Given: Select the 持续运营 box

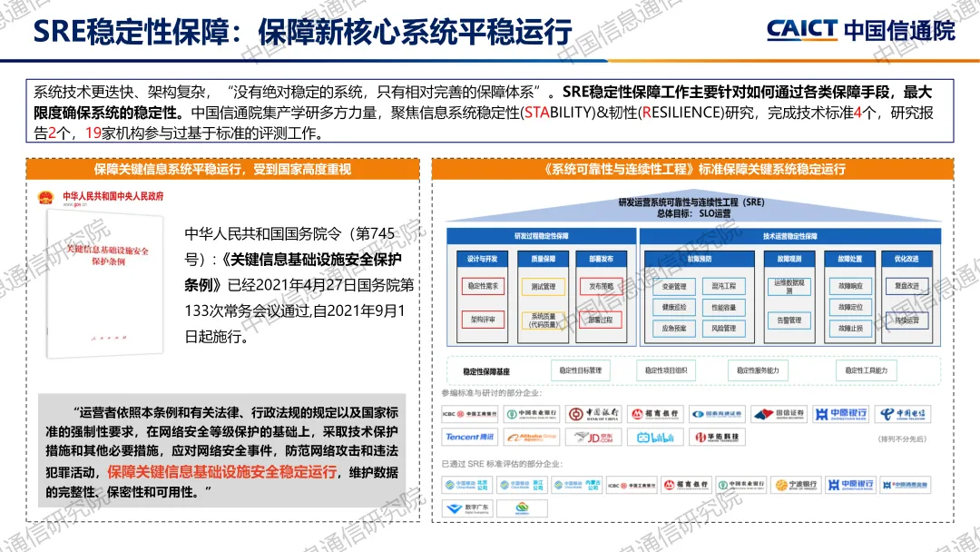Looking at the screenshot, I should click(906, 320).
